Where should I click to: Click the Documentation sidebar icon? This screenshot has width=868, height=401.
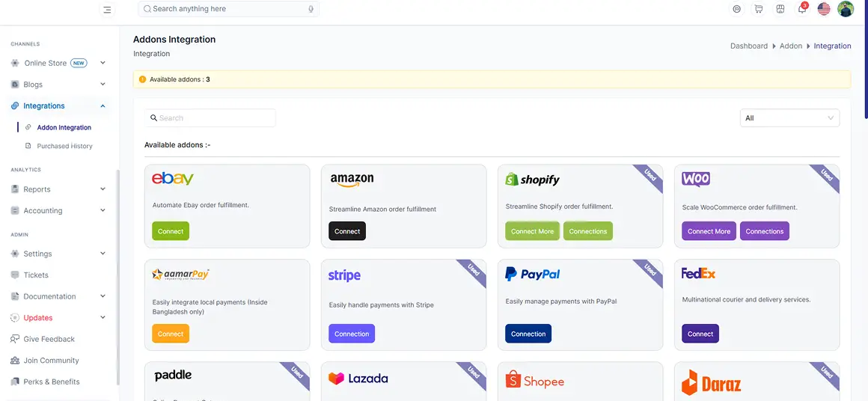pos(15,296)
